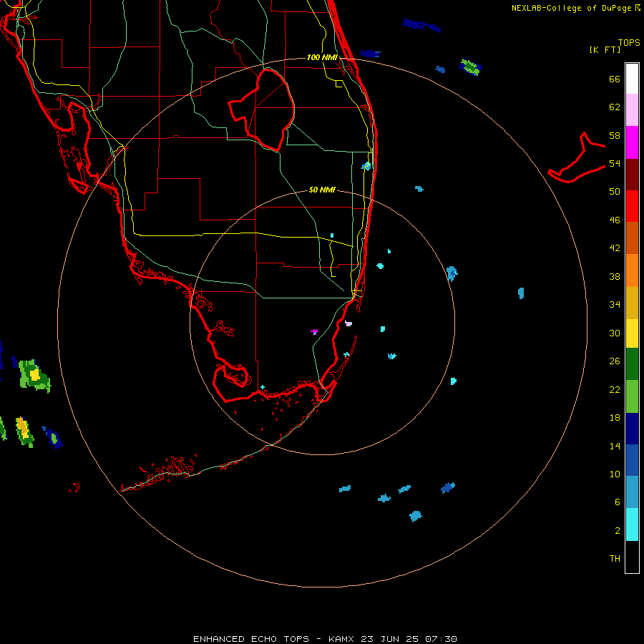
Task: Pick the dark red legend swatch
Action: pyautogui.click(x=632, y=174)
